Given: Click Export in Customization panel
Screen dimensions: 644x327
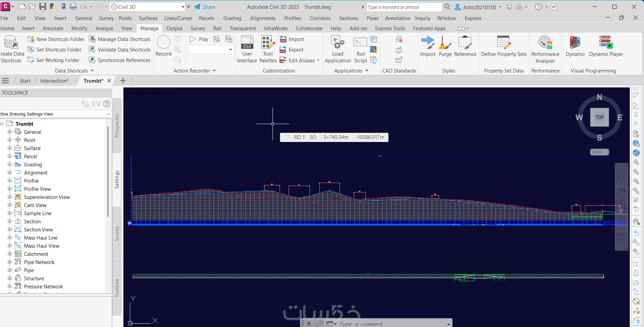Looking at the screenshot, I should 292,50.
